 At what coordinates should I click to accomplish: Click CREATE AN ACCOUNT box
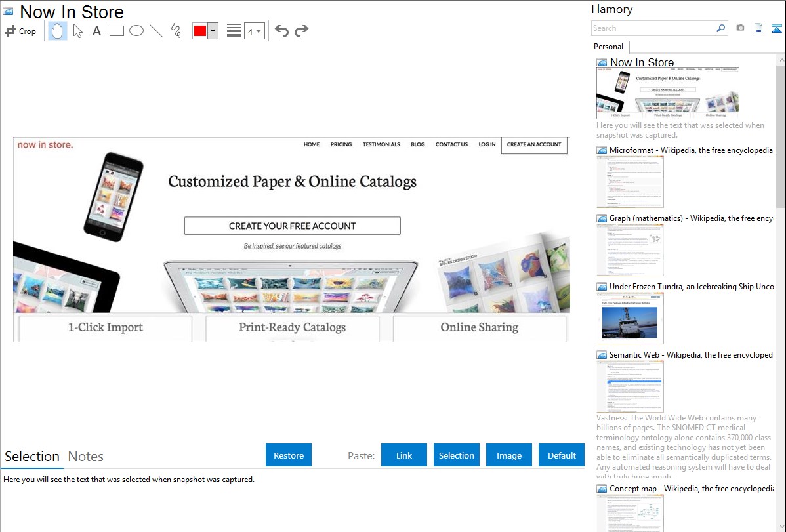tap(534, 145)
